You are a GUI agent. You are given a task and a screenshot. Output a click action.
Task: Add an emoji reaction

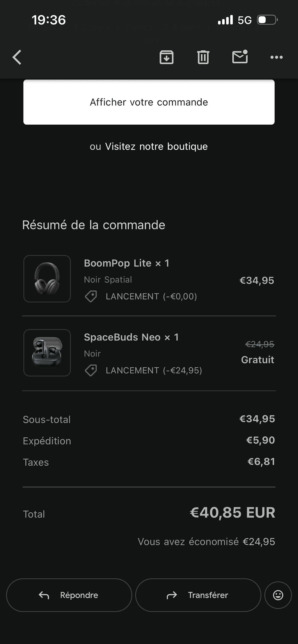coord(278,595)
